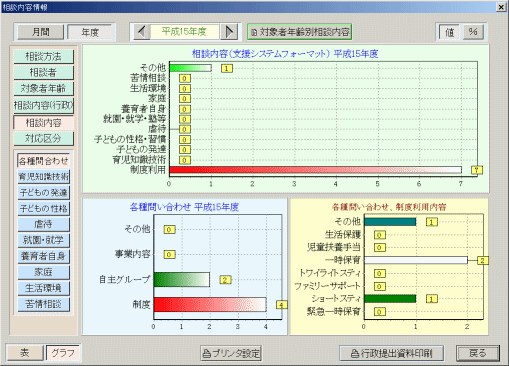Show 虐待 subcategory chart
This screenshot has width=509, height=366.
pyautogui.click(x=44, y=224)
